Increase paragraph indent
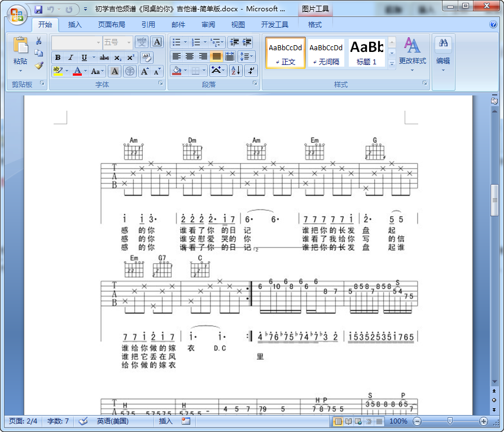Image resolution: width=504 pixels, height=432 pixels. point(247,42)
